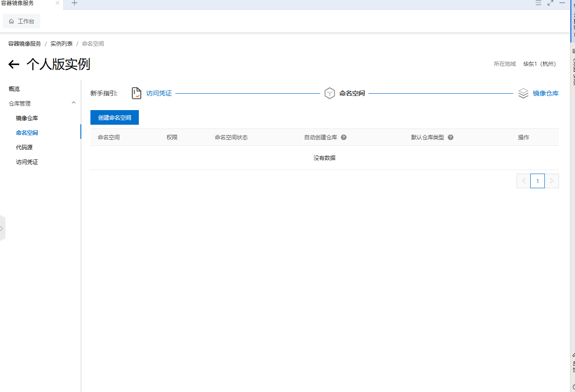Go to next page in pagination

(552, 181)
